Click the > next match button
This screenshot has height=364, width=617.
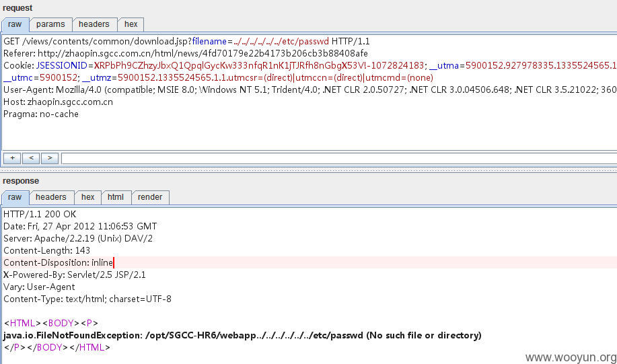click(x=50, y=158)
